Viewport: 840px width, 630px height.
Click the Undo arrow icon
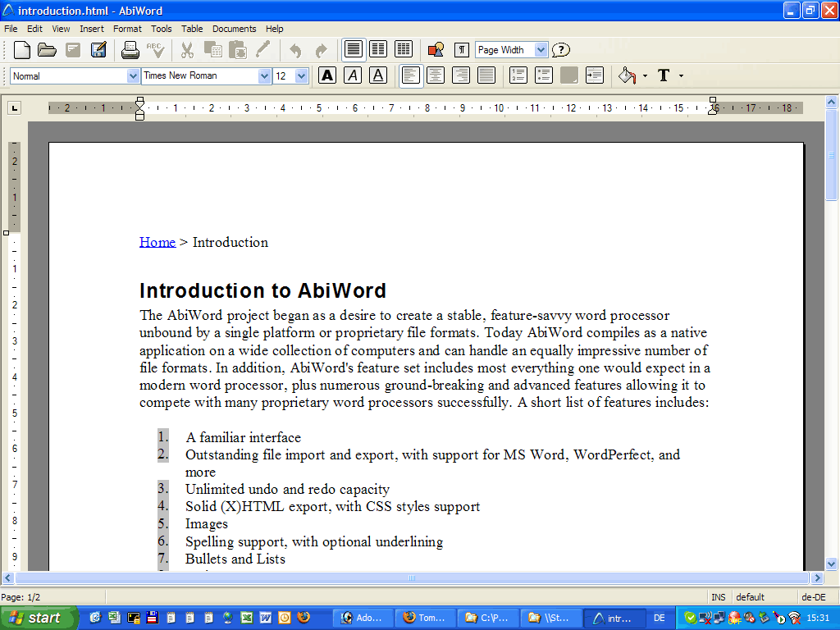pos(295,50)
